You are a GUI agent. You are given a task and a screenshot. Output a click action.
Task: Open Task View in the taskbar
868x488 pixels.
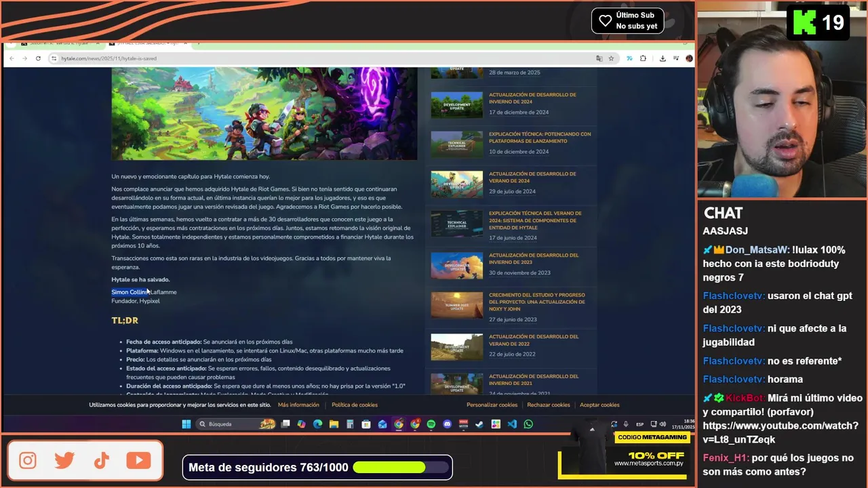coord(285,424)
